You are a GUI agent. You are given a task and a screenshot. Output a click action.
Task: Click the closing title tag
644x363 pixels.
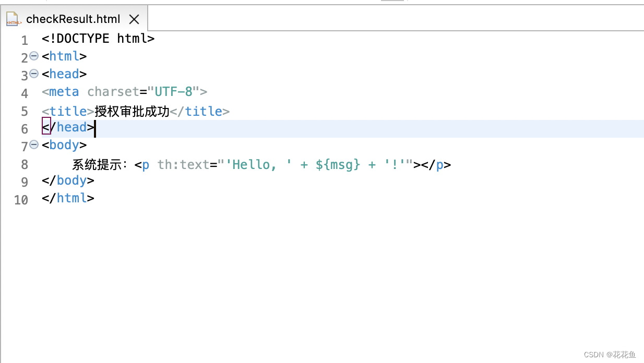click(200, 111)
